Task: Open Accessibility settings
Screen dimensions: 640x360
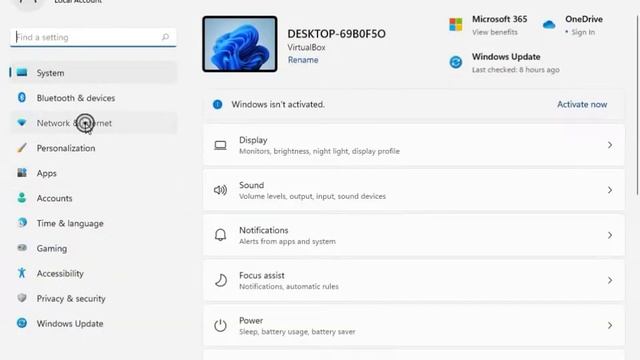Action: click(x=93, y=273)
